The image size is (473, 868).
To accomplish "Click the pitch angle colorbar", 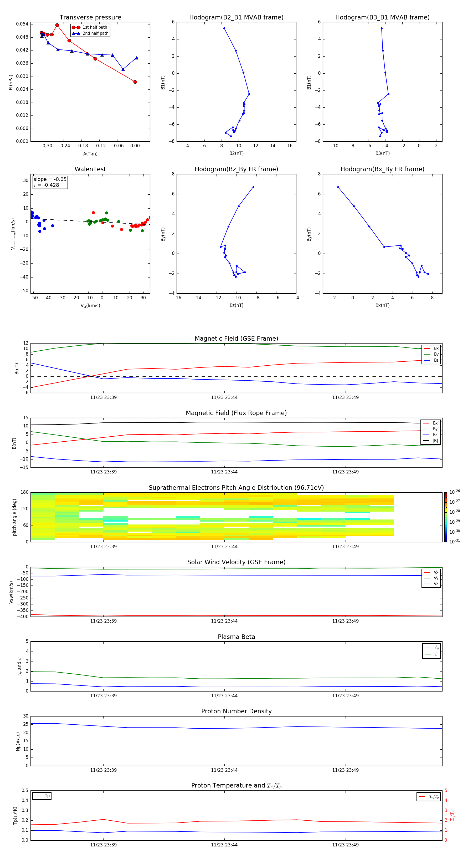I will [445, 517].
